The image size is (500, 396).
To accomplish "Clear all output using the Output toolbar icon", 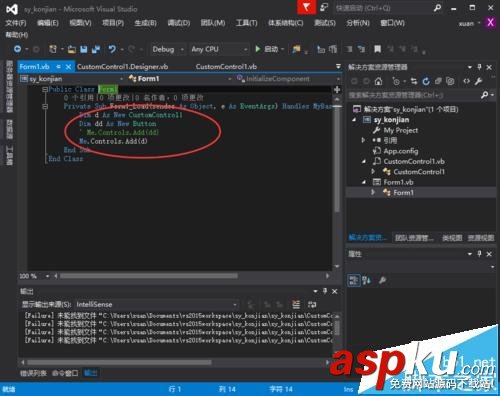I will coord(296,304).
